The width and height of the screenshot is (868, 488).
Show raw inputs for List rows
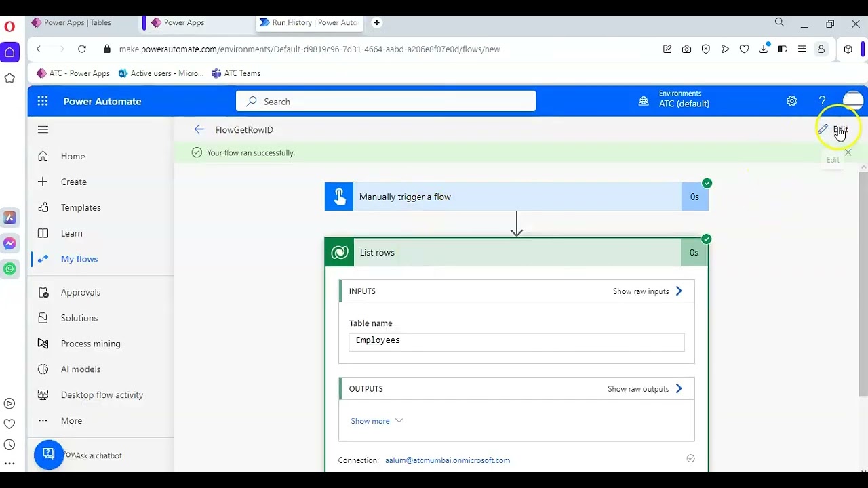click(x=648, y=291)
